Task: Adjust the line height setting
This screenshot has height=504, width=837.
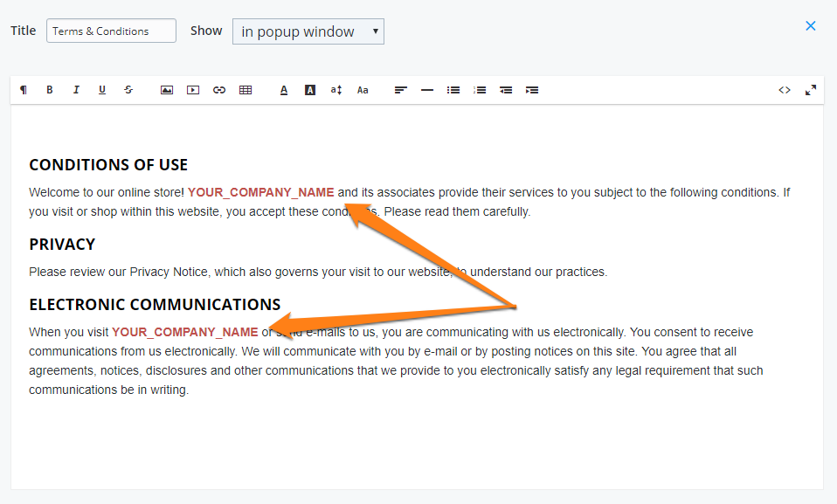Action: pyautogui.click(x=336, y=89)
